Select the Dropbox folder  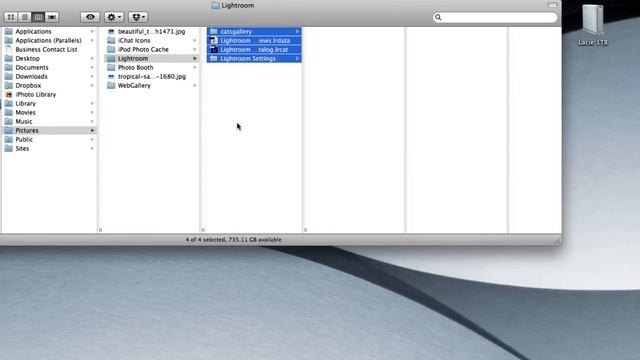[49, 85]
